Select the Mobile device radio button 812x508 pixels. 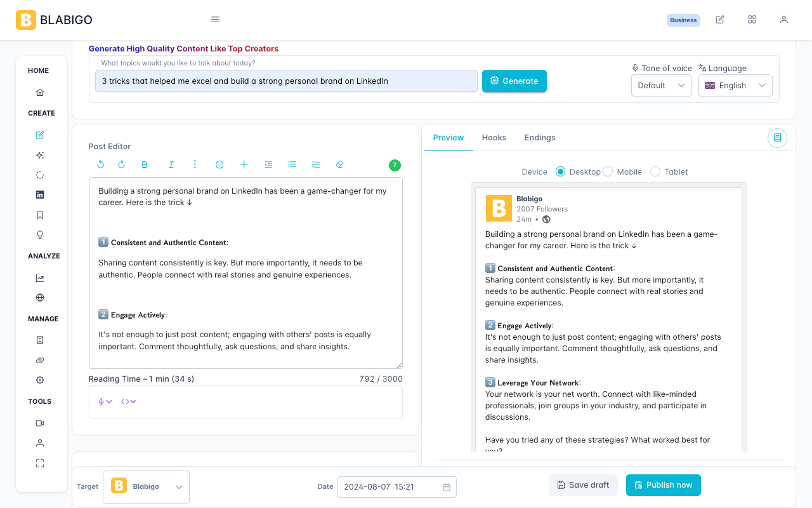(x=608, y=171)
